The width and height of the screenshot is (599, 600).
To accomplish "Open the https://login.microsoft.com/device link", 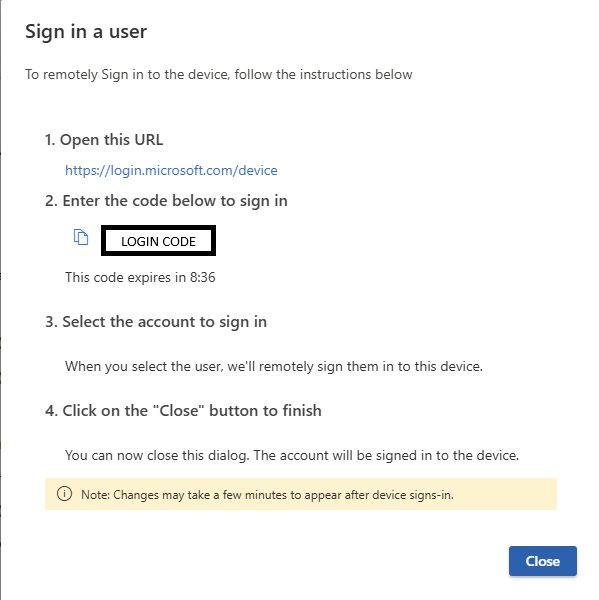I will point(171,170).
